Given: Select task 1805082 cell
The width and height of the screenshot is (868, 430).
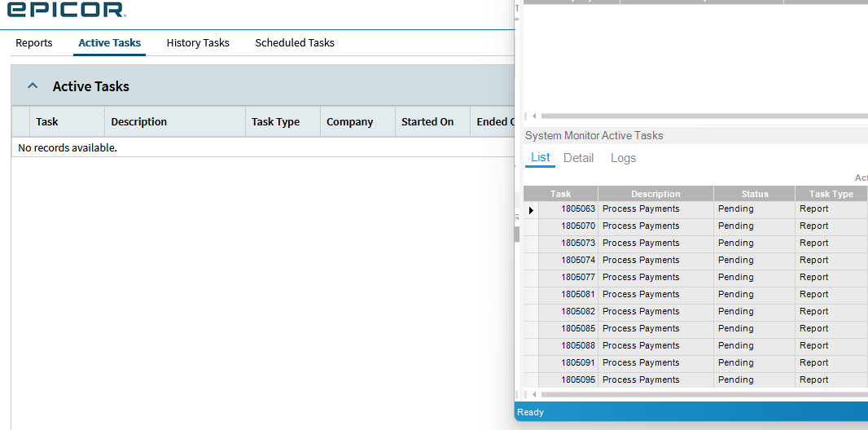Looking at the screenshot, I should (x=568, y=312).
